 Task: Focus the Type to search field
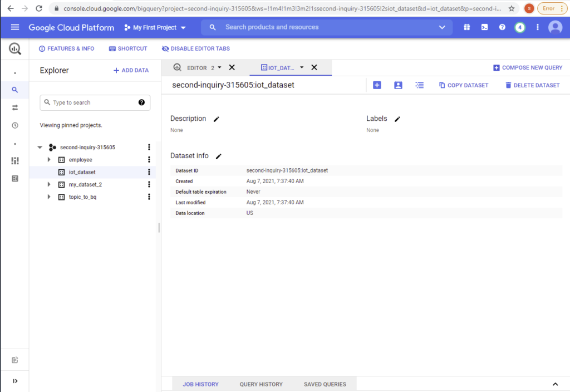coord(95,102)
